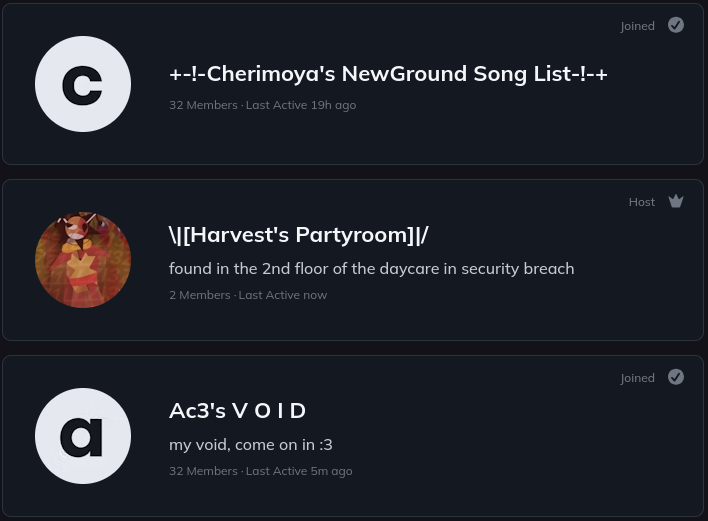The image size is (708, 521).
Task: Click the 'Joined' label on Cherimoya's card
Action: click(x=637, y=26)
